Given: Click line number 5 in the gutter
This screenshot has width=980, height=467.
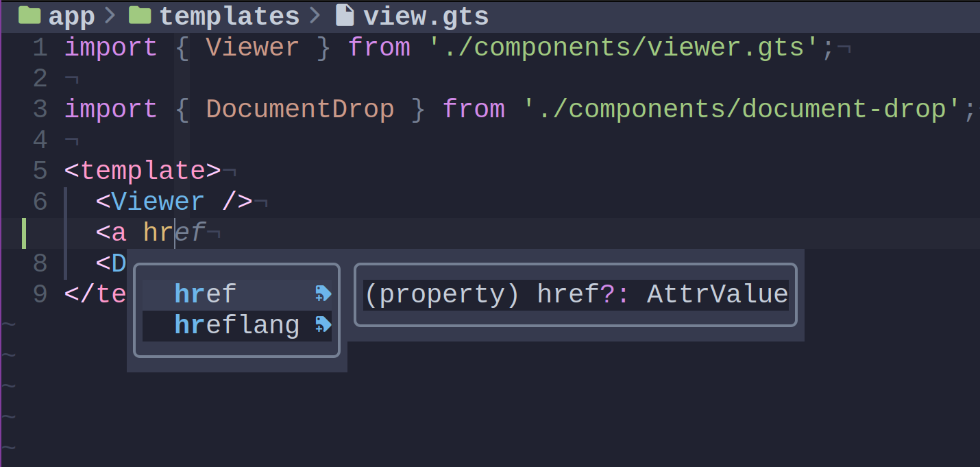Looking at the screenshot, I should point(39,170).
